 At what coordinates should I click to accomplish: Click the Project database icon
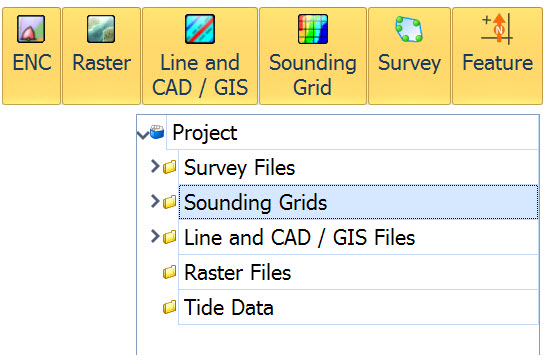point(157,132)
